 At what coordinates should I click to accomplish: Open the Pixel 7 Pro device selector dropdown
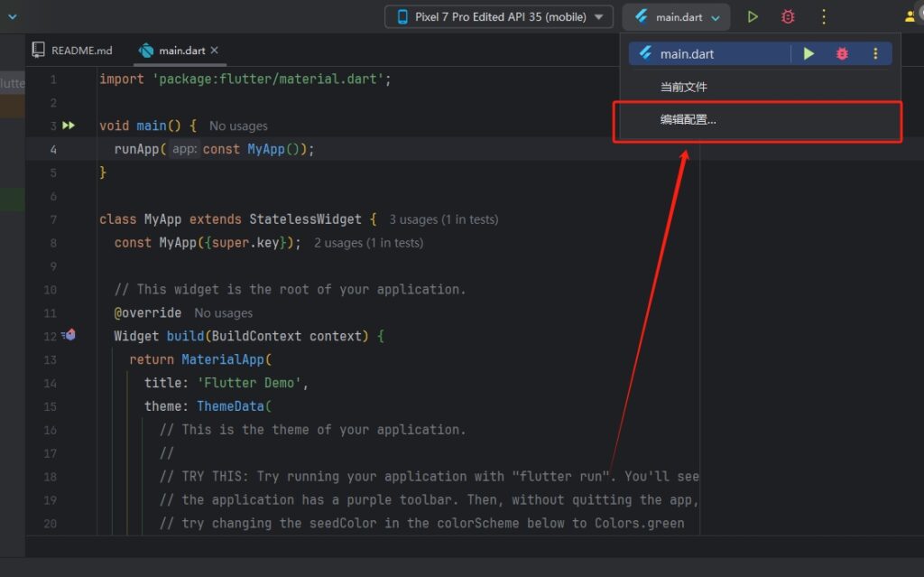(x=498, y=16)
